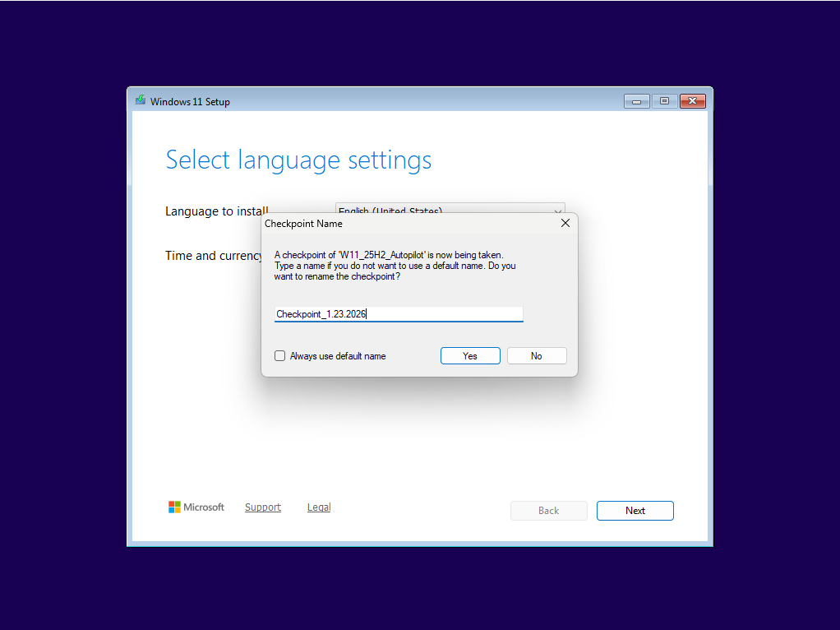Maximize the Windows 11 Setup window
Screen dimensions: 840x630
coord(664,101)
